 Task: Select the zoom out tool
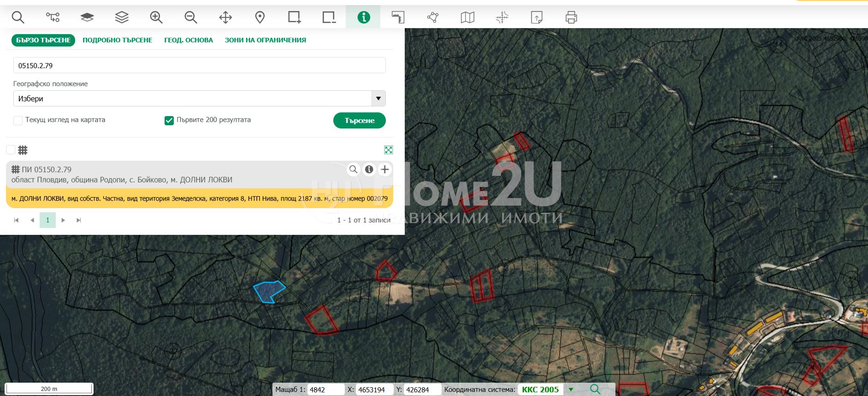tap(191, 17)
